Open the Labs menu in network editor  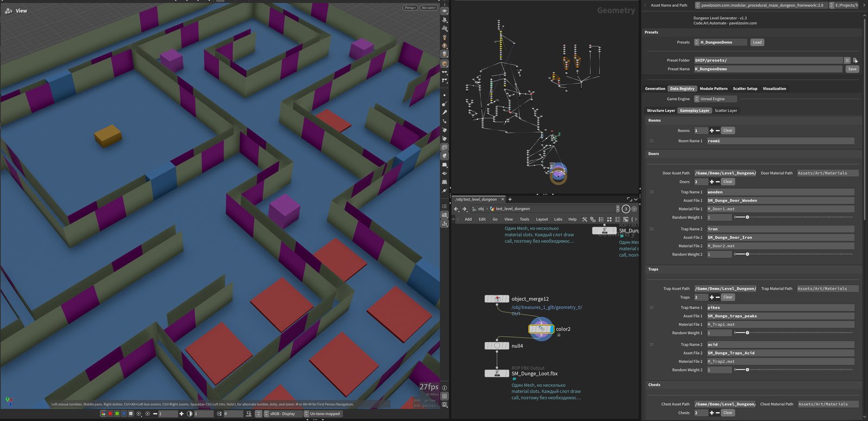[558, 219]
